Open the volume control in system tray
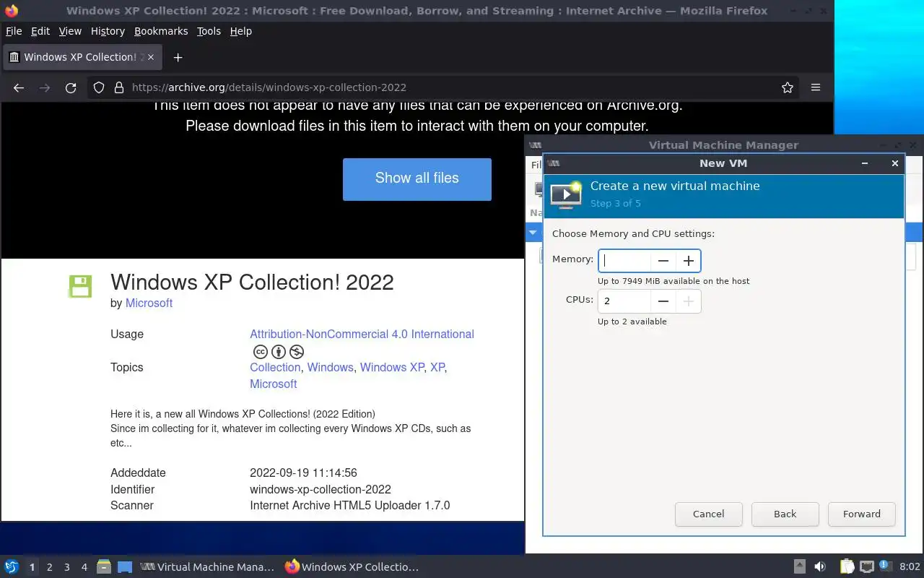The width and height of the screenshot is (924, 578). pos(820,567)
